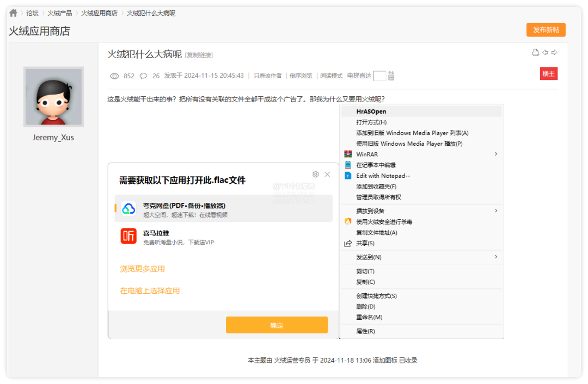Choose HrASOpen in context menu
The width and height of the screenshot is (588, 384).
pos(421,112)
